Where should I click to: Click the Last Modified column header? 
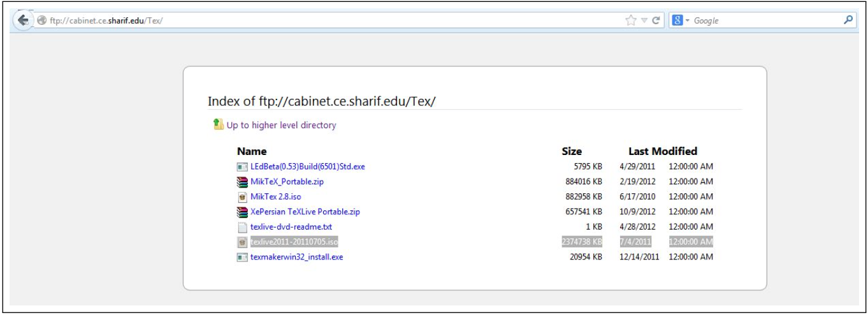pyautogui.click(x=663, y=152)
